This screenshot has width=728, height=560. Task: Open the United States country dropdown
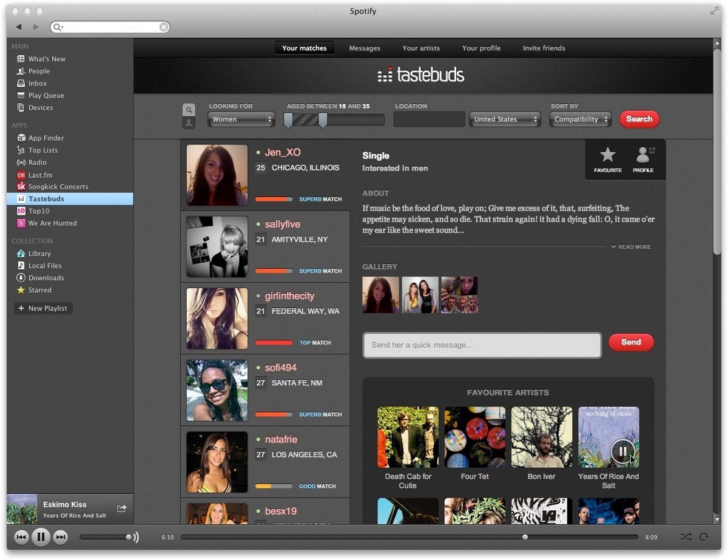tap(504, 120)
